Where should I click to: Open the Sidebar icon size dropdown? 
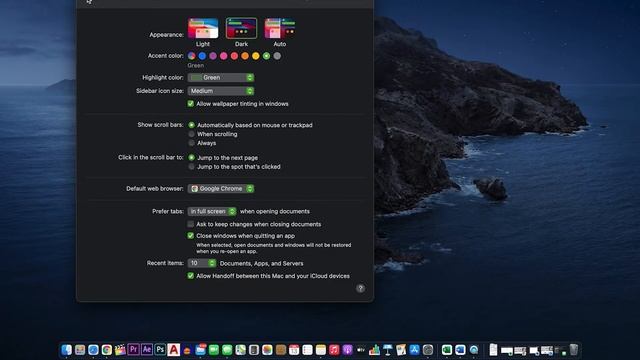tap(221, 91)
